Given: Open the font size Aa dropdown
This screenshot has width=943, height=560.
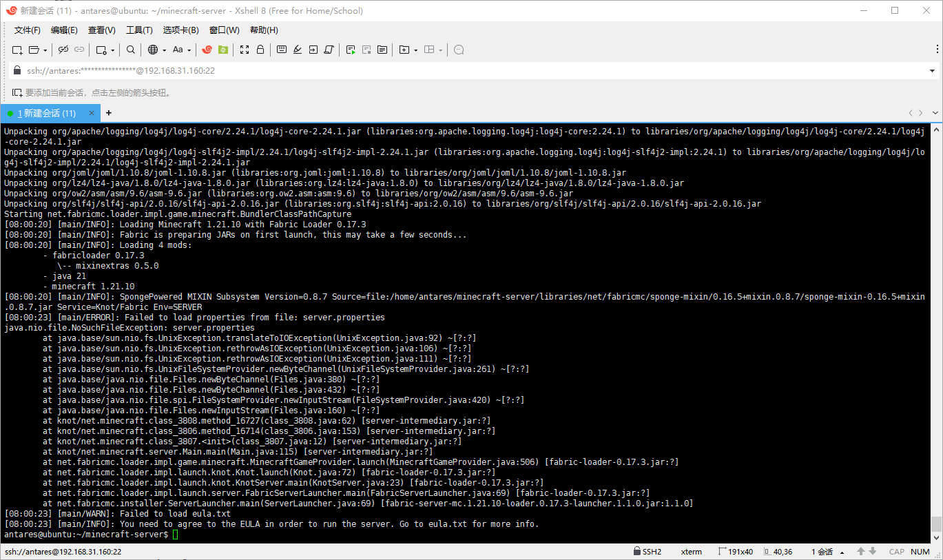Looking at the screenshot, I should click(x=181, y=50).
